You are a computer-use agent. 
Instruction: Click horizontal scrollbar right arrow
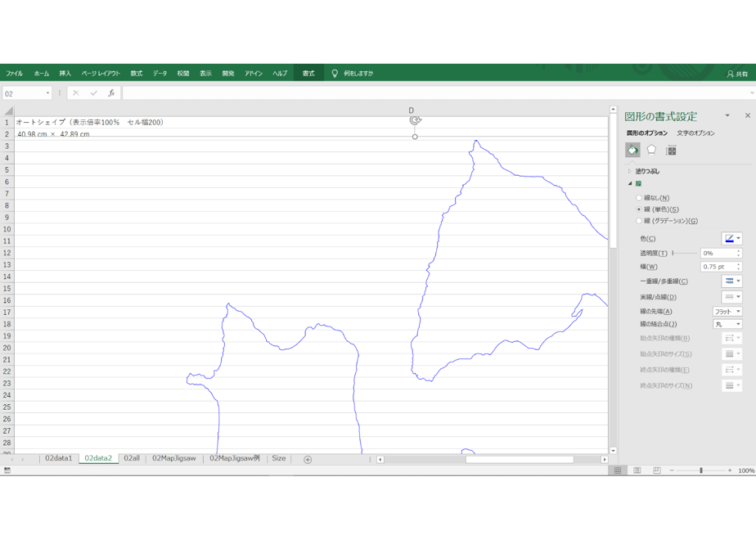click(604, 460)
